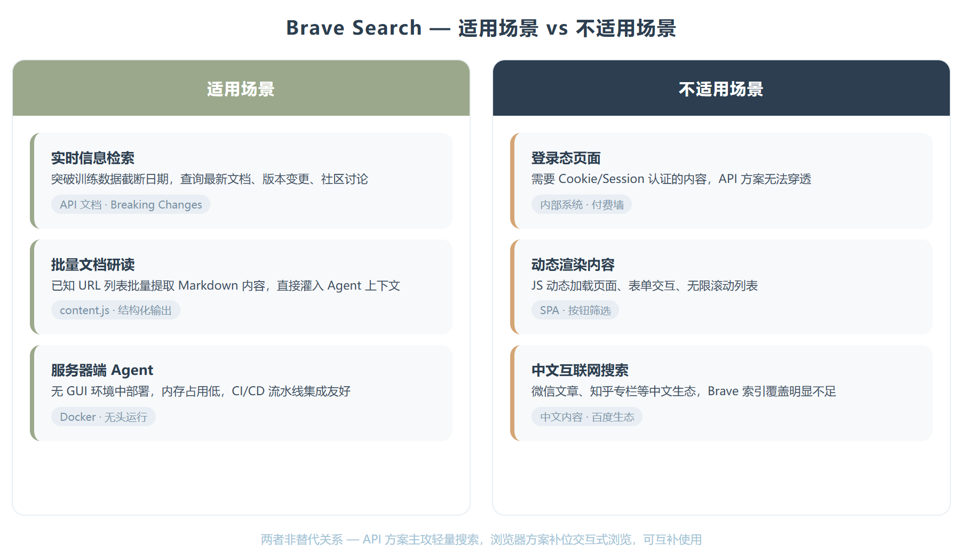968x560 pixels.
Task: Click the text '突破训练数据截断日期，查询最新文档、版本变更、社区讨论'
Action: (210, 179)
